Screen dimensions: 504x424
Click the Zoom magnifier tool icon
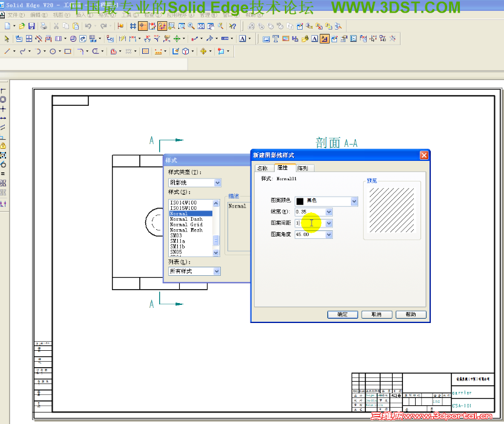[x=191, y=26]
